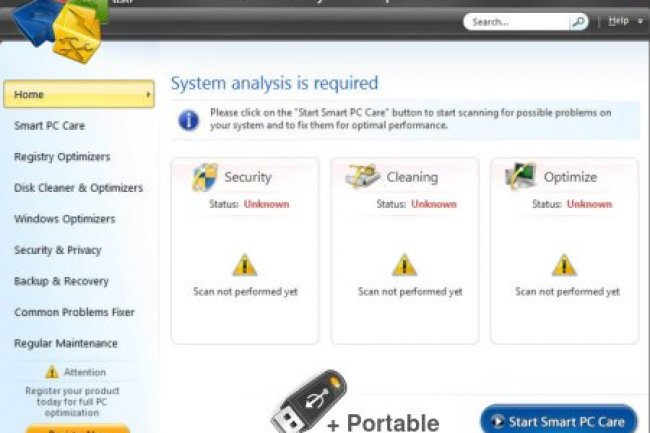Click the Security panel warning triangle

[x=245, y=265]
